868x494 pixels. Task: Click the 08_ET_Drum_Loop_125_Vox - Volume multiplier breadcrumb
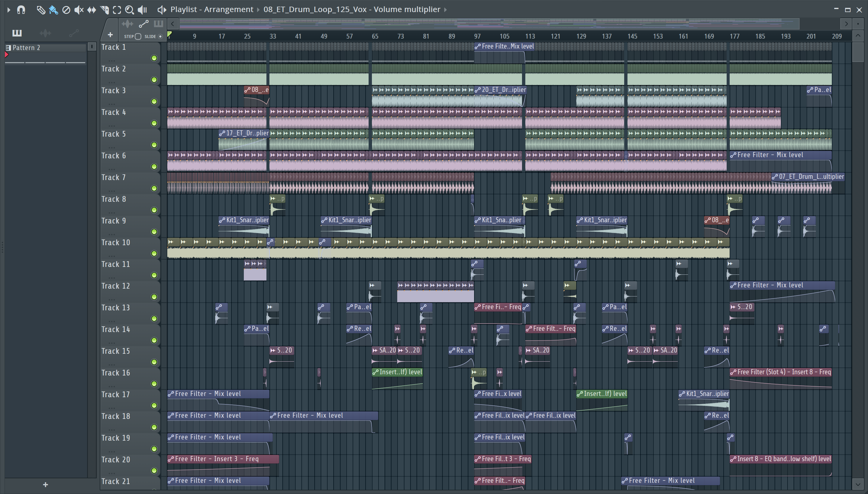(352, 10)
